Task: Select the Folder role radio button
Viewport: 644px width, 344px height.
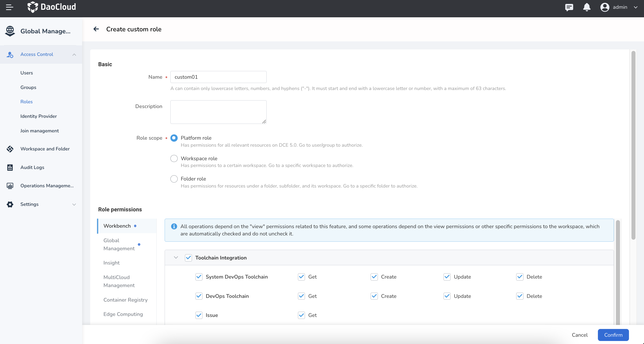Action: [x=174, y=179]
